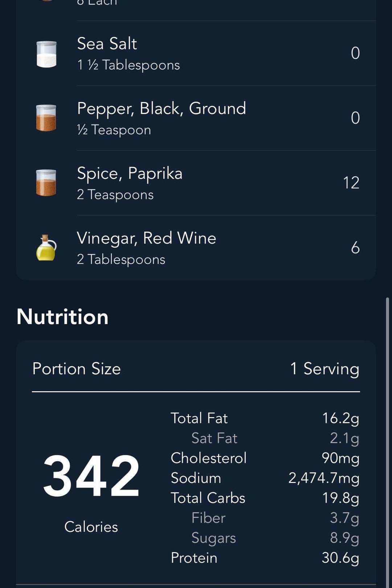Tap Paprika calorie count 12
Image resolution: width=392 pixels, height=588 pixels.
point(351,183)
